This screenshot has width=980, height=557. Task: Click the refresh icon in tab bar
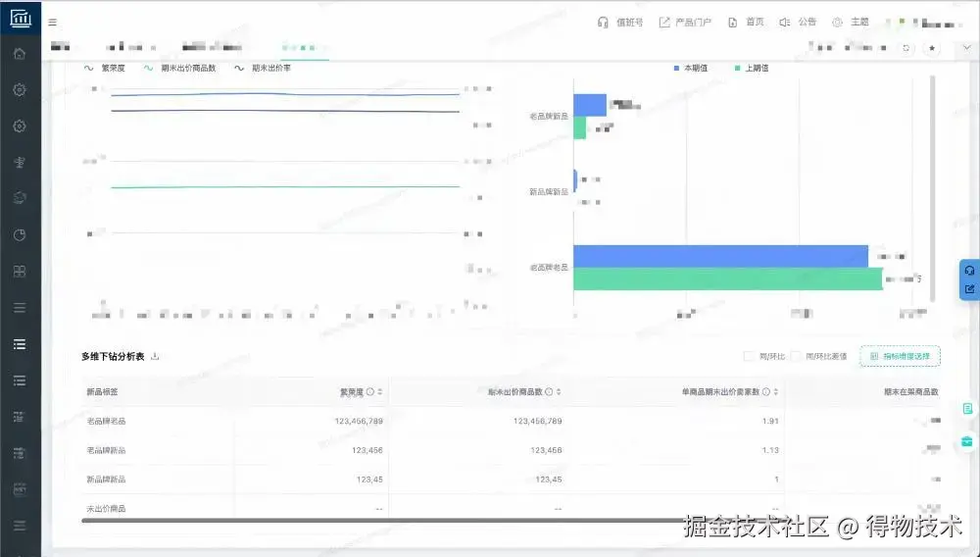point(906,47)
